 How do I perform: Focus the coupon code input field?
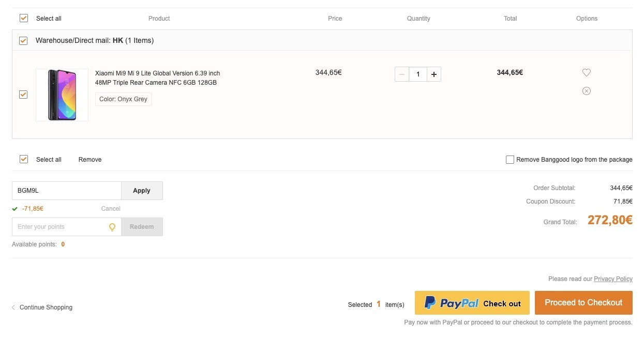click(x=67, y=191)
